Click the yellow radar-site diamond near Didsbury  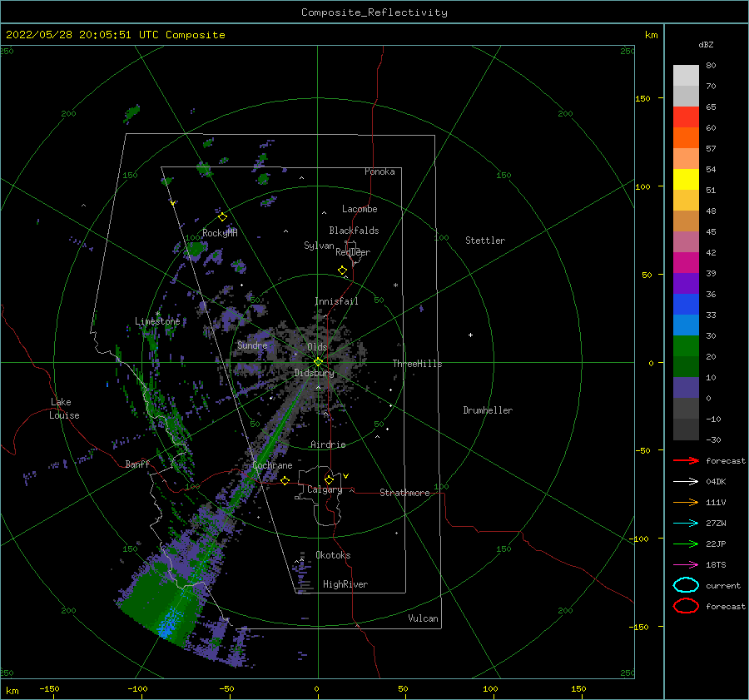point(318,362)
